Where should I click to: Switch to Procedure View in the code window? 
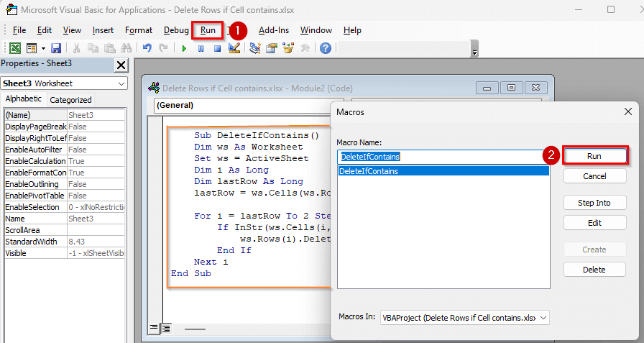point(154,329)
